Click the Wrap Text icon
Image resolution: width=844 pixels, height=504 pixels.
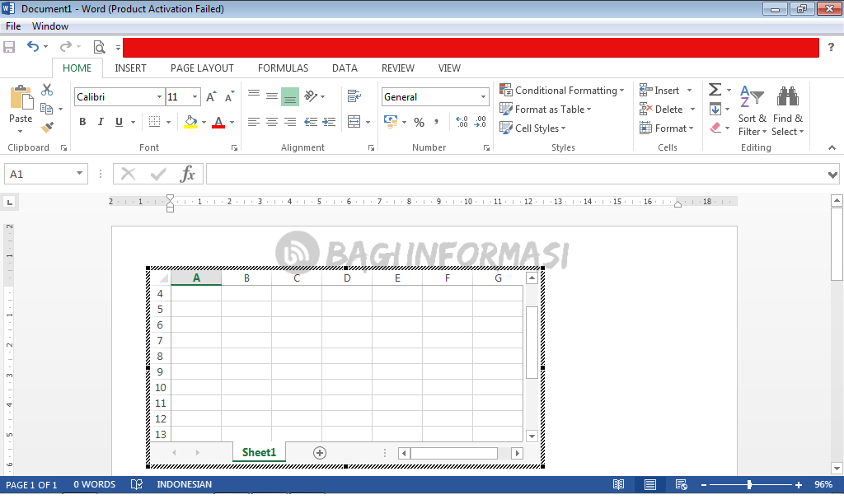[354, 96]
